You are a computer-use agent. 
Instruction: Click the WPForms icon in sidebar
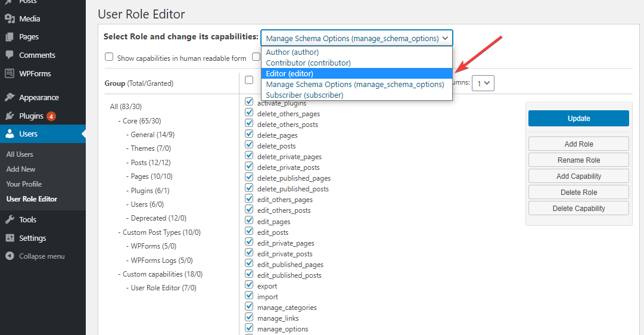(x=10, y=73)
